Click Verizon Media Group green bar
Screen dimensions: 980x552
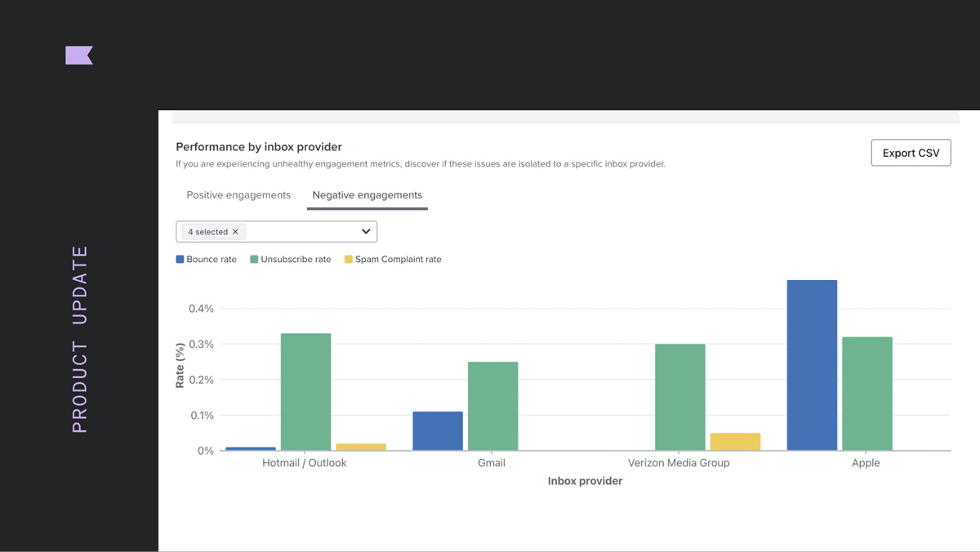680,397
